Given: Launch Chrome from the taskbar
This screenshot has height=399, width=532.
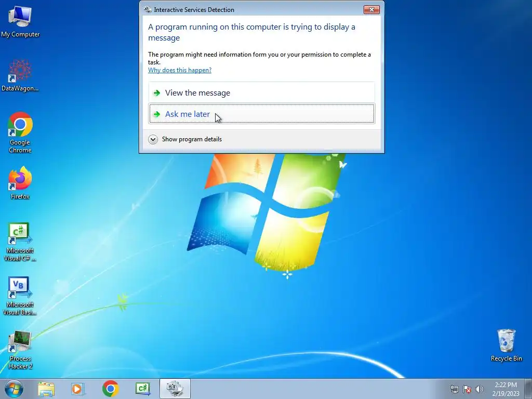Looking at the screenshot, I should click(110, 389).
